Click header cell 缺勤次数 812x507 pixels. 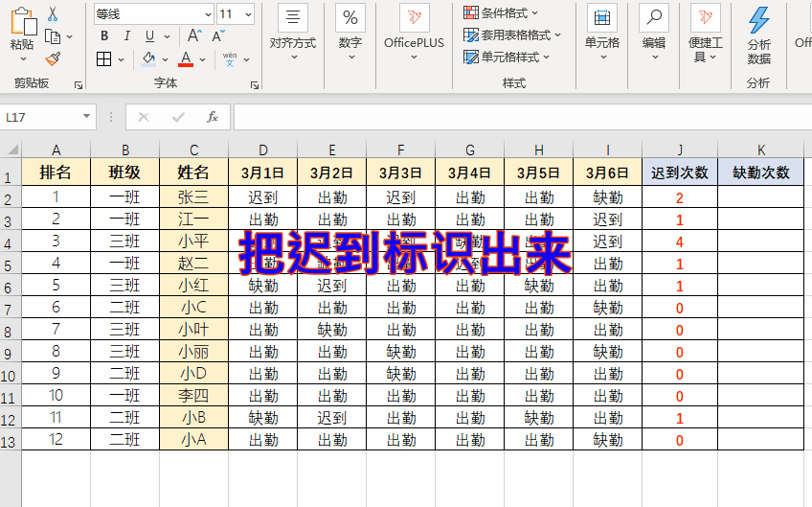760,173
